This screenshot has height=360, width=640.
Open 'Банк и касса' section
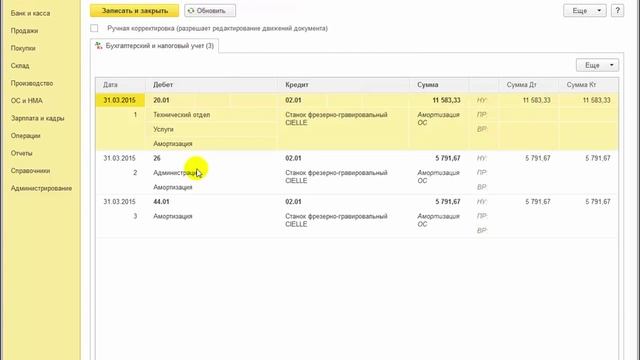pyautogui.click(x=30, y=13)
